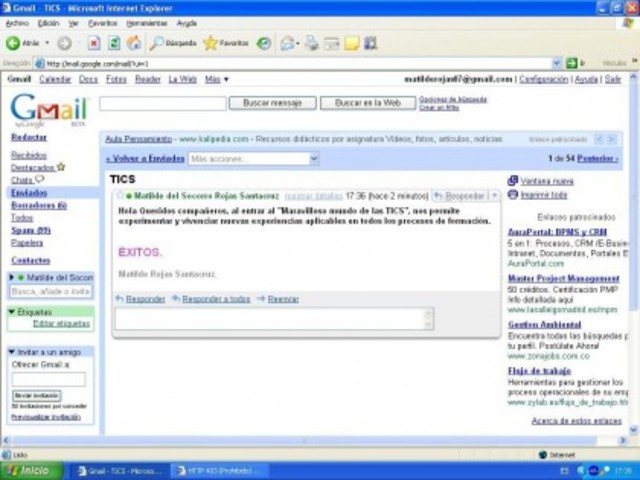This screenshot has height=480, width=640.
Task: Open the Recibidos folder
Action: point(29,155)
